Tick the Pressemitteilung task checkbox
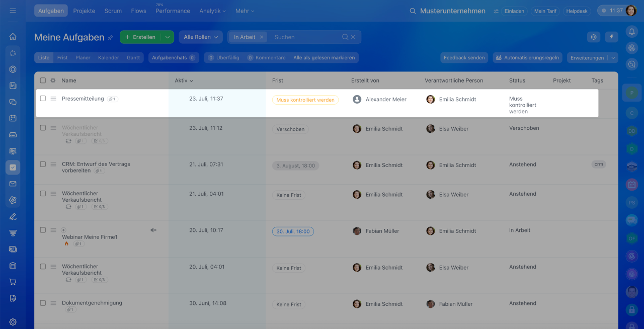The height and width of the screenshot is (329, 644). coord(43,99)
